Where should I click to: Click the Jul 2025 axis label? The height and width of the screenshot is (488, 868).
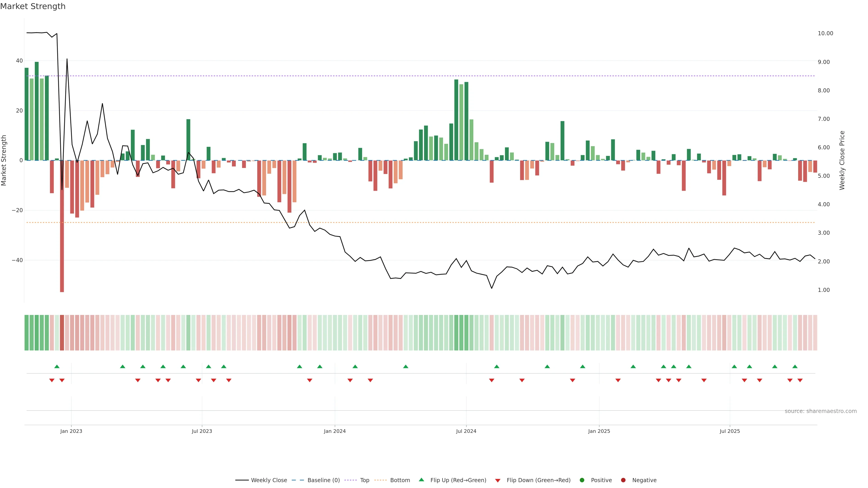click(x=729, y=431)
